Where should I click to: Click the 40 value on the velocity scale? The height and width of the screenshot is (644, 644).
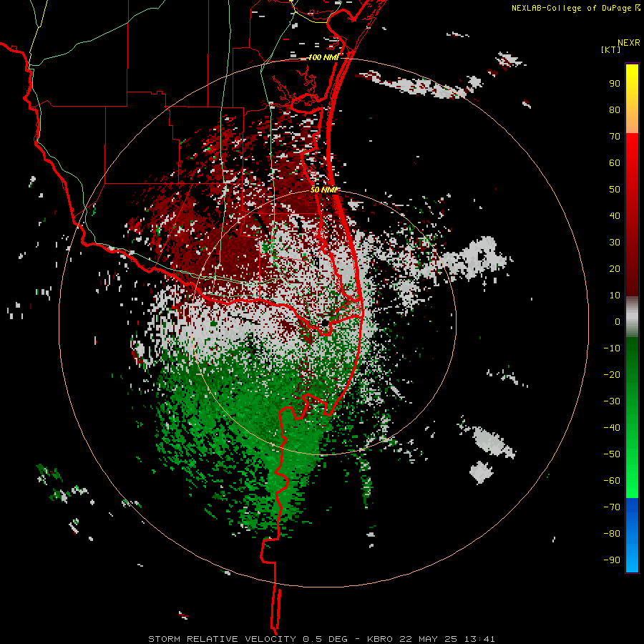click(x=615, y=216)
